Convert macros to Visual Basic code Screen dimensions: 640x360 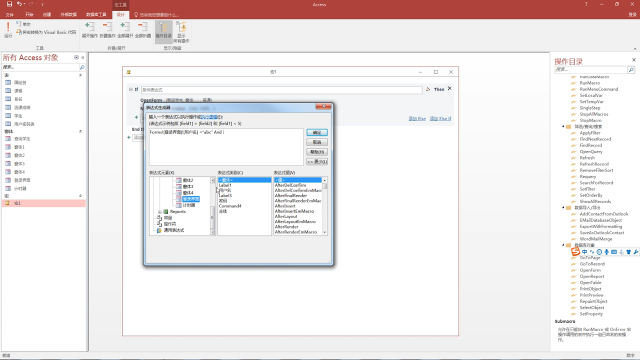46,32
